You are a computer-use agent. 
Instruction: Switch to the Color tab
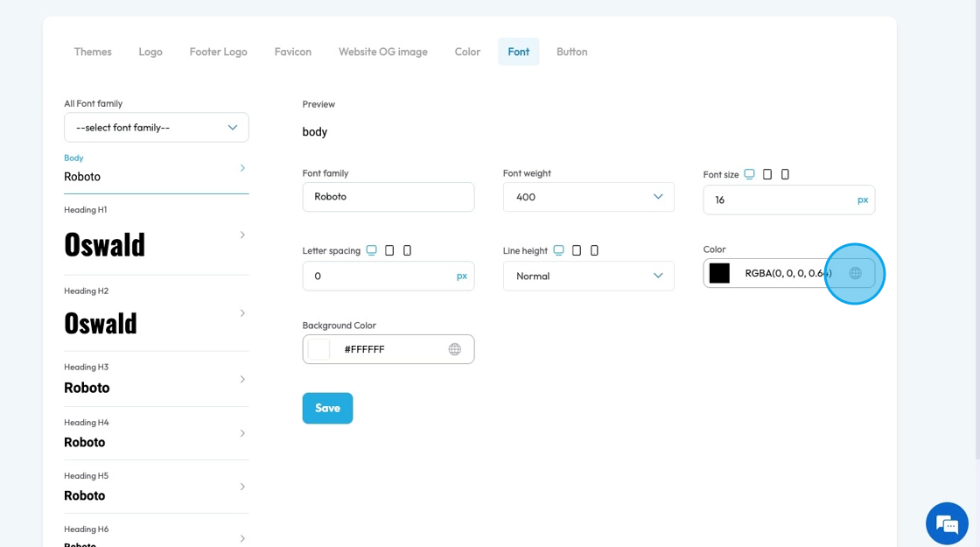[x=467, y=52]
